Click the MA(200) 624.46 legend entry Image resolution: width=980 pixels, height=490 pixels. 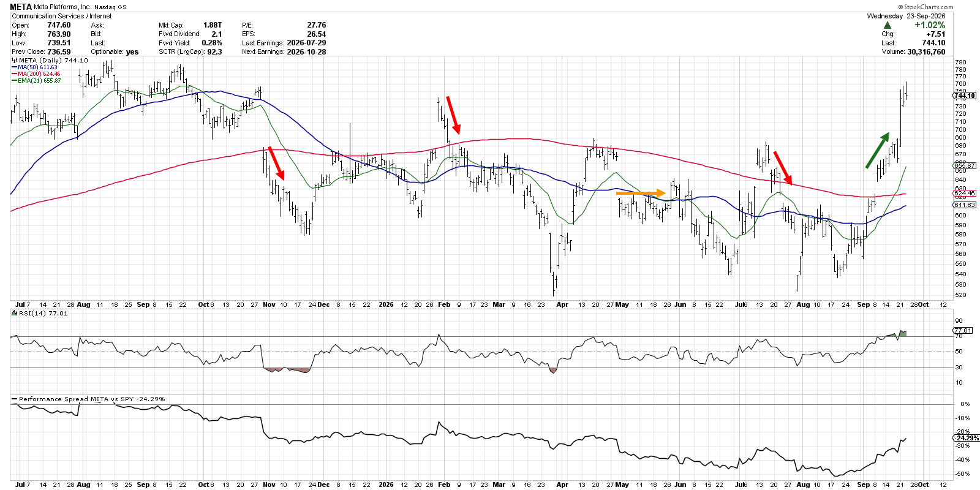pos(36,74)
